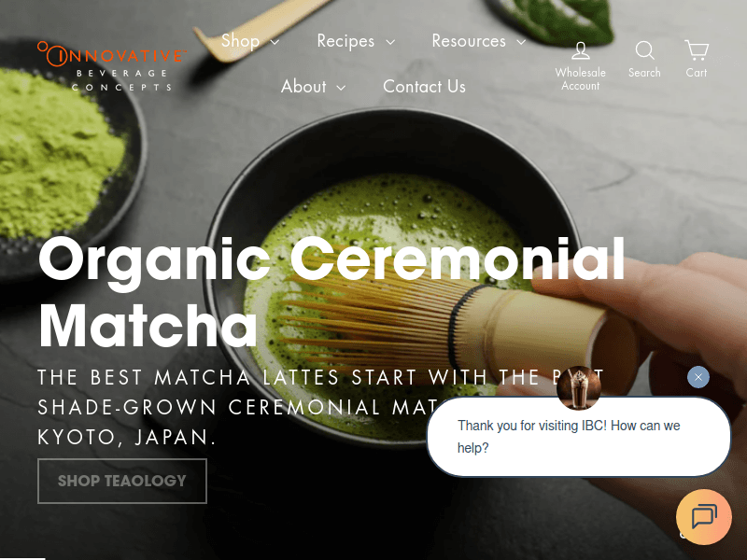This screenshot has width=747, height=560.
Task: Click the Innovative Beverage Concepts logo
Action: pos(111,66)
